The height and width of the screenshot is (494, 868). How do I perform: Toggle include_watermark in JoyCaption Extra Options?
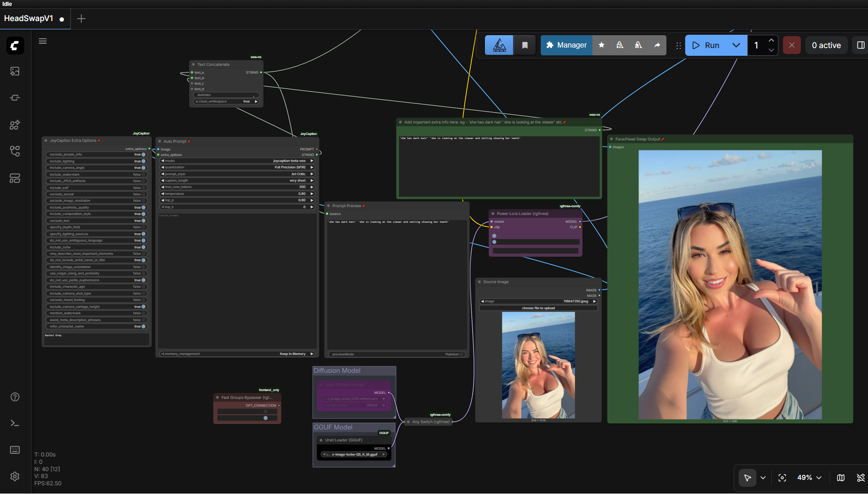pyautogui.click(x=144, y=174)
